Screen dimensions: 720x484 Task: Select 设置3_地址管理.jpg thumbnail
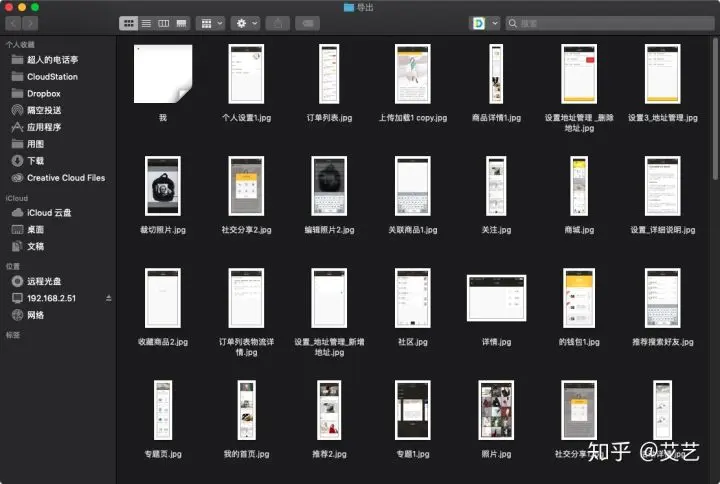click(x=663, y=74)
